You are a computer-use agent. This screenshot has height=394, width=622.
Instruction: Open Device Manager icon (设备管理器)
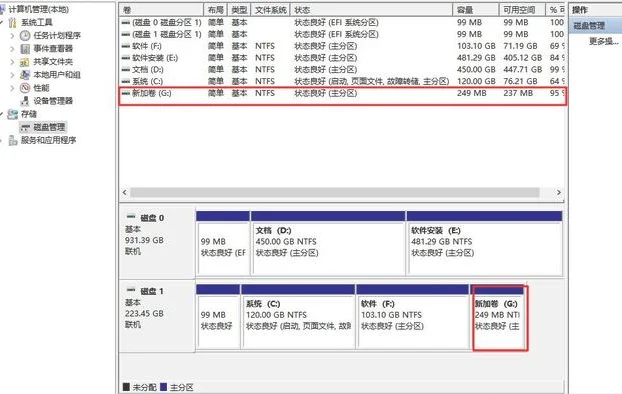point(25,101)
